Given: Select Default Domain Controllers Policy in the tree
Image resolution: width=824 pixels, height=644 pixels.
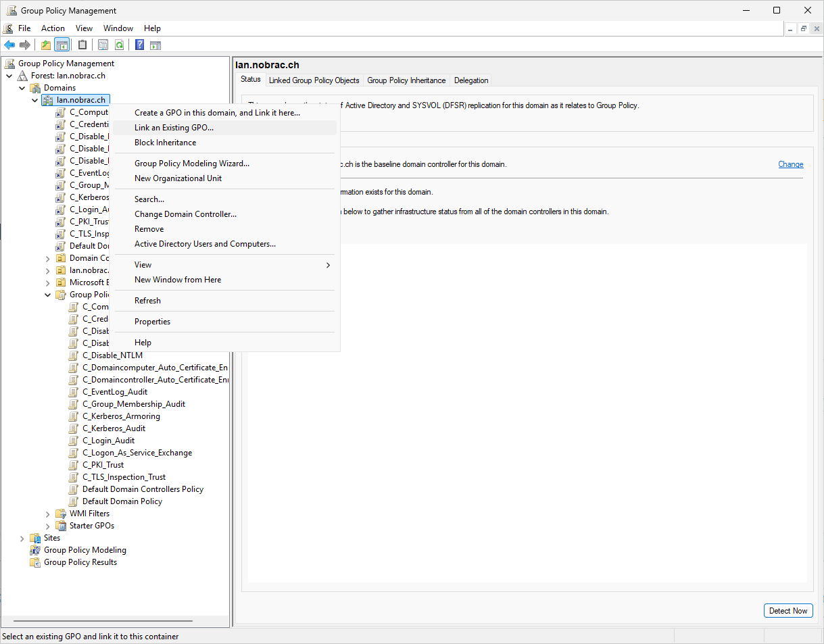Looking at the screenshot, I should point(143,489).
